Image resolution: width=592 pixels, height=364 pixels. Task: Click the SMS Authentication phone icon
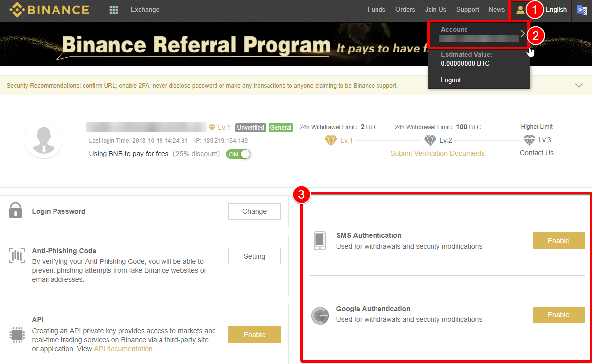[x=320, y=240]
